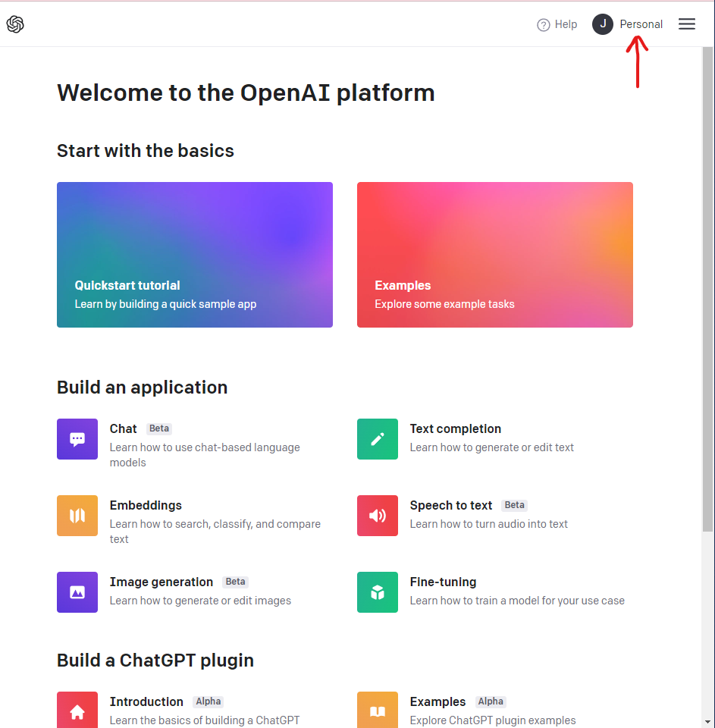Click 'Learn by building a quick sample app'
This screenshot has height=728, width=715.
165,304
